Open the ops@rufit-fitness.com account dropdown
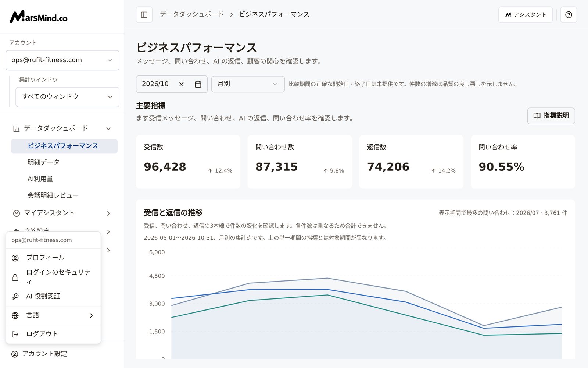588x368 pixels. (x=62, y=60)
